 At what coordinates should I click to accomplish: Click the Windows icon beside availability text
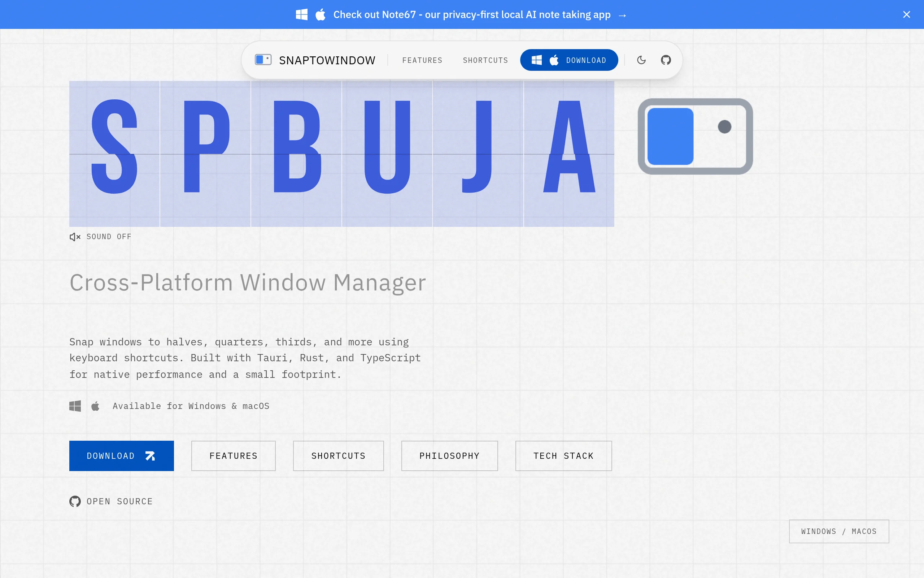(75, 406)
